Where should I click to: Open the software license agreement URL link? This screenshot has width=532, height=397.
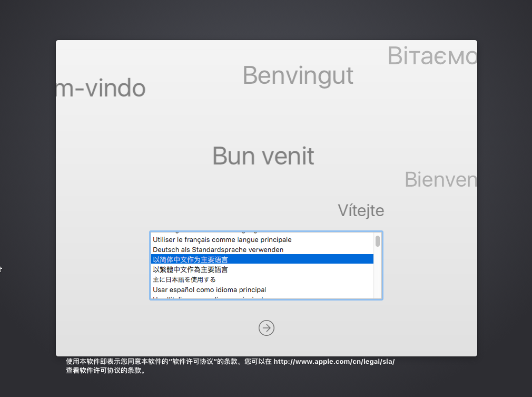(x=334, y=361)
